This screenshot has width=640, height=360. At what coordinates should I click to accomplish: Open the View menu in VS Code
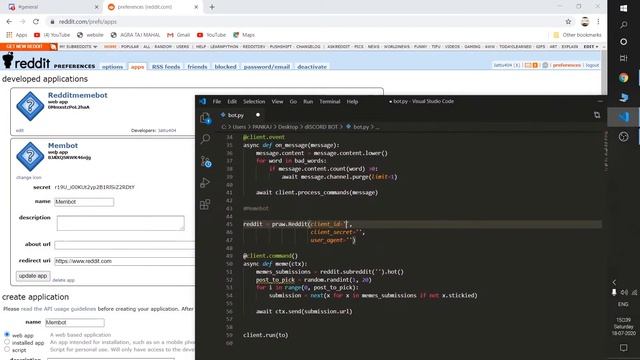[x=277, y=101]
